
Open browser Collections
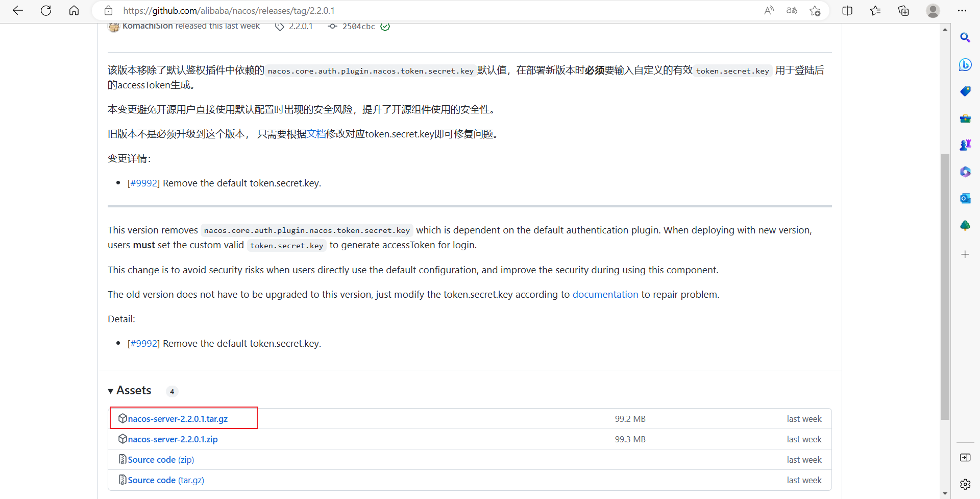coord(903,11)
